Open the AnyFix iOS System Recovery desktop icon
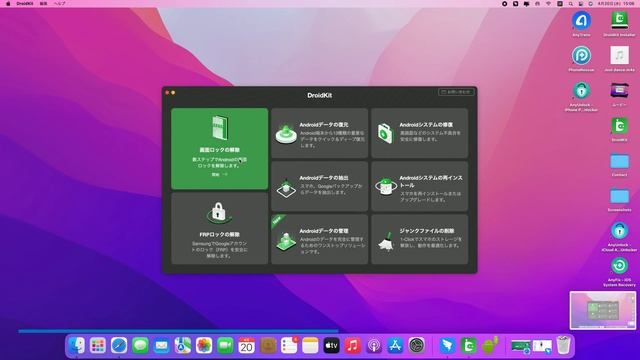Viewport: 640px width, 360px height. [x=619, y=272]
